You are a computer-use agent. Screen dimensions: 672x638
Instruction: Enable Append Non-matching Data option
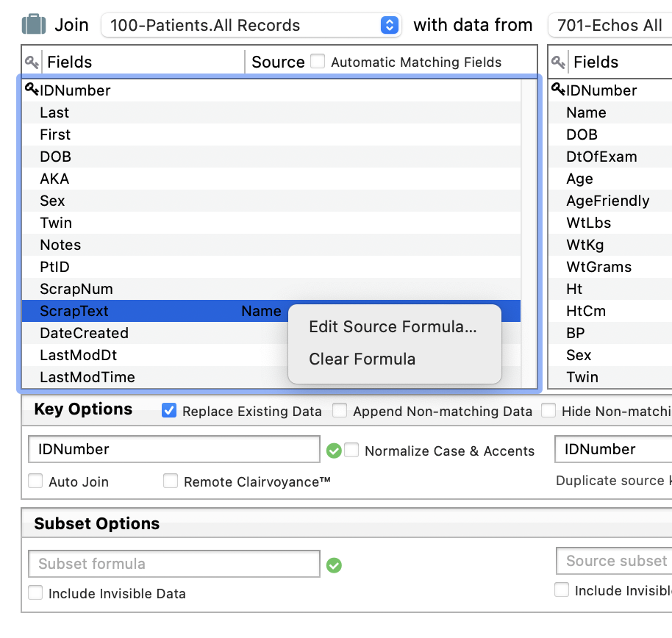click(340, 411)
